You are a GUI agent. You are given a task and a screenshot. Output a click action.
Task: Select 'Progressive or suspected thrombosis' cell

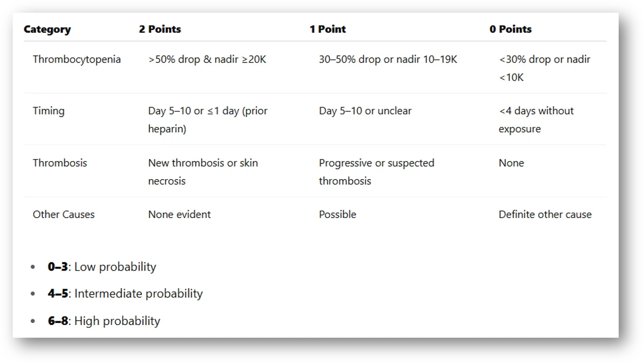376,172
